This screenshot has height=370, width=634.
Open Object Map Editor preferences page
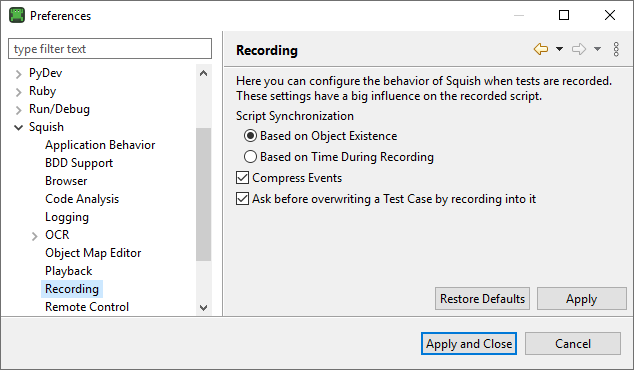[93, 253]
